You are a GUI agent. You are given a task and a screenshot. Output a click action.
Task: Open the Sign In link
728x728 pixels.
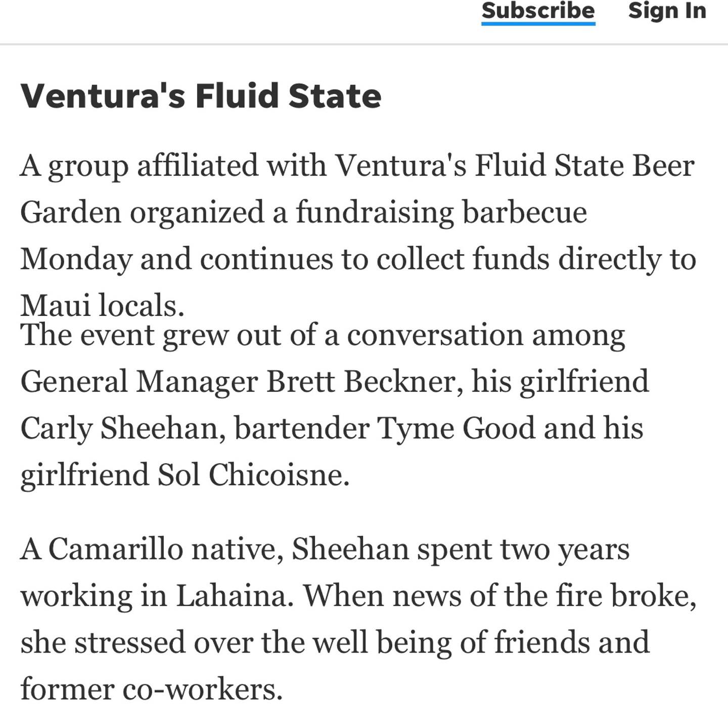coord(667,11)
